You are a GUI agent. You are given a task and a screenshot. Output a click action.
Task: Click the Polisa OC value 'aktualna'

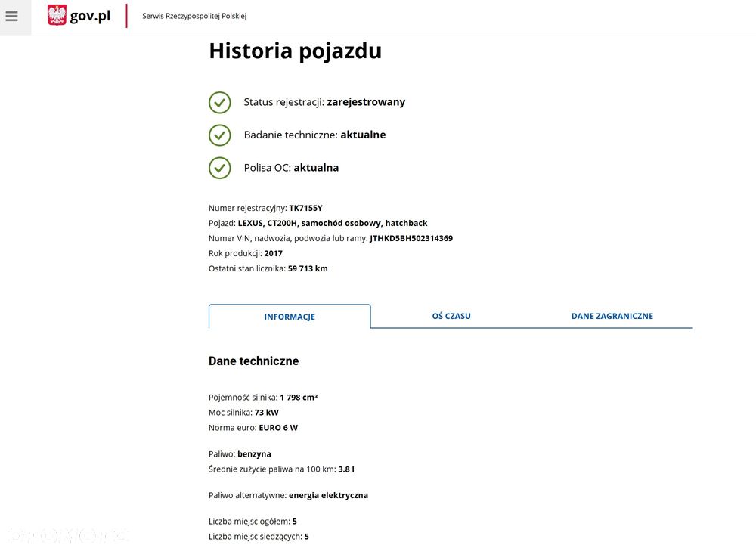tap(316, 167)
